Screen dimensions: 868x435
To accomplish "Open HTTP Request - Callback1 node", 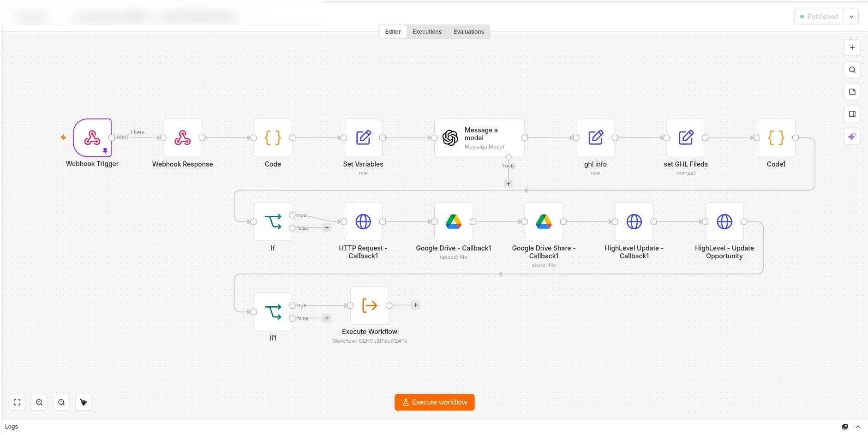I will [363, 222].
